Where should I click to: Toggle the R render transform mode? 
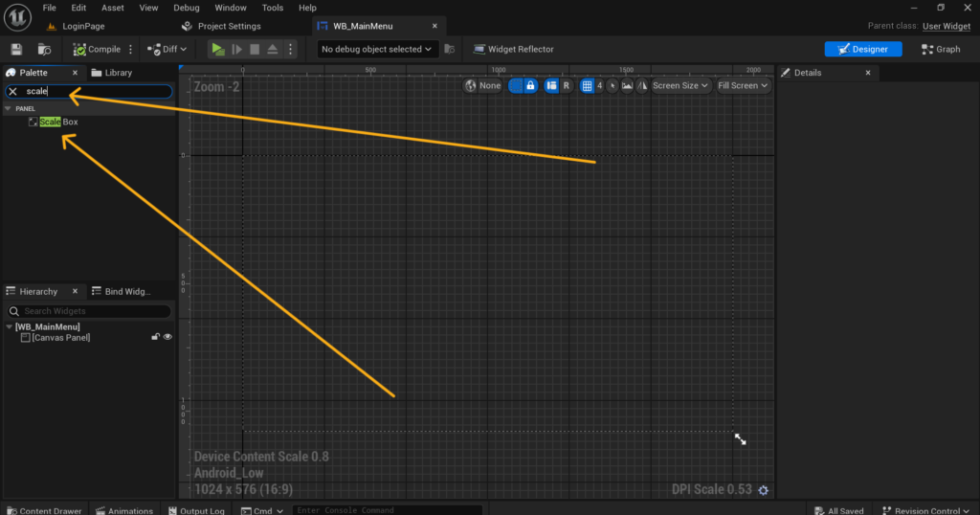tap(567, 85)
